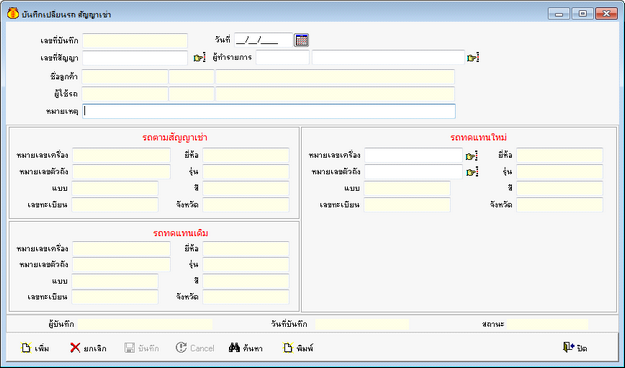Click the รถตามสัญญาเช่า section heading
The image size is (625, 368).
tap(175, 138)
